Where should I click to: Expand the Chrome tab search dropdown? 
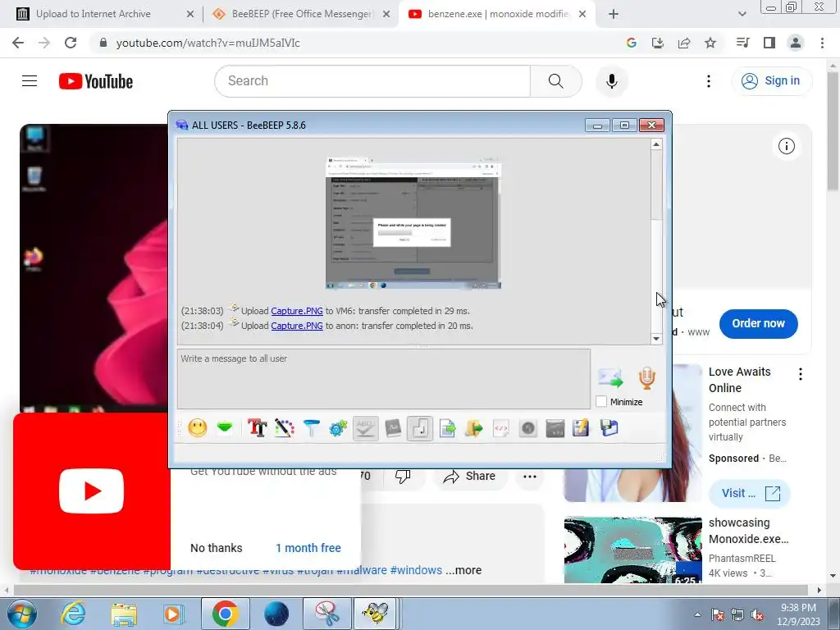742,15
